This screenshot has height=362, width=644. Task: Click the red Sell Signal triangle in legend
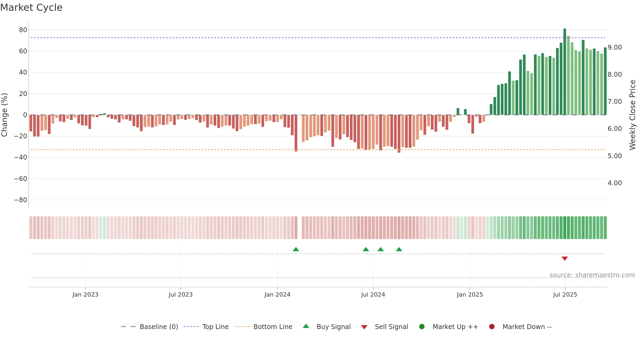click(x=364, y=327)
